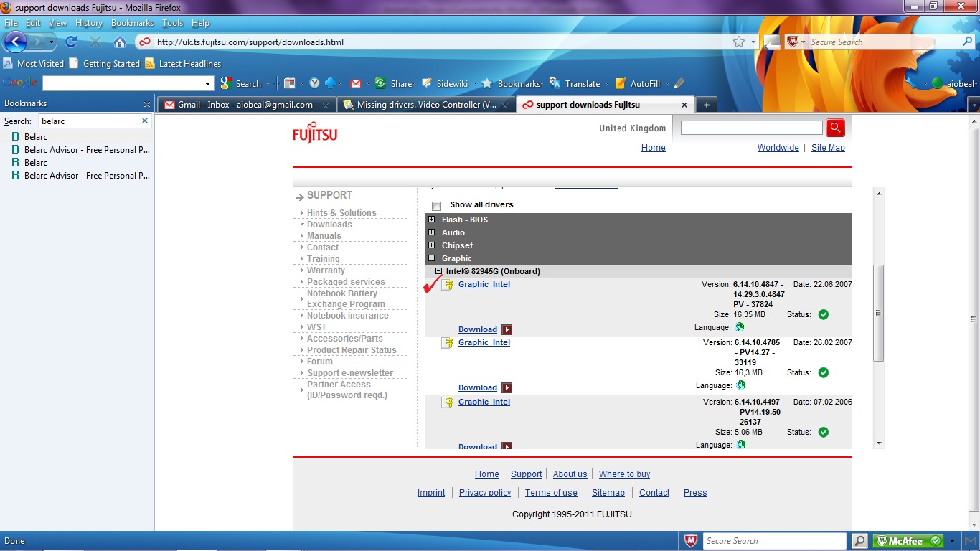Click McAfee SiteAdvisor status bar badge
Image resolution: width=980 pixels, height=551 pixels.
coord(908,541)
